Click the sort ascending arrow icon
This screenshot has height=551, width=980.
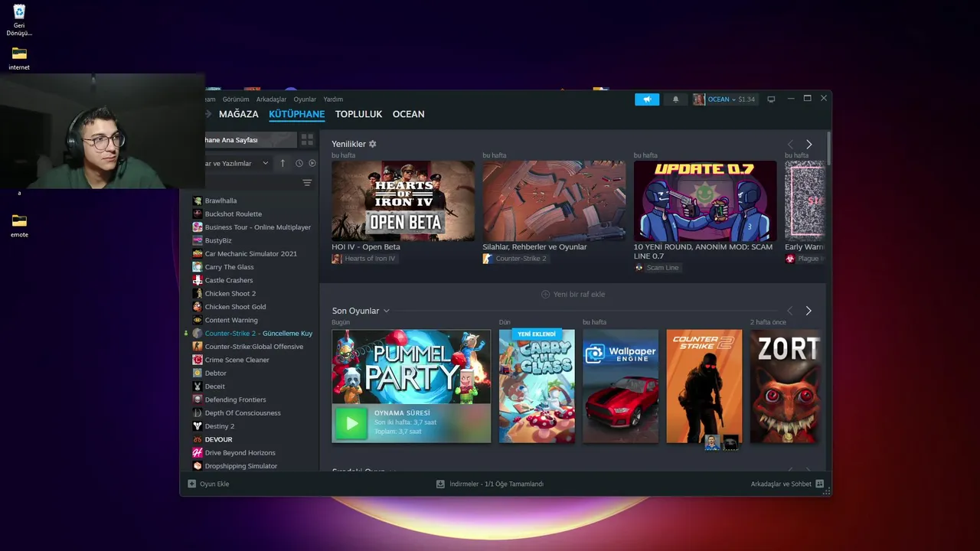coord(283,163)
